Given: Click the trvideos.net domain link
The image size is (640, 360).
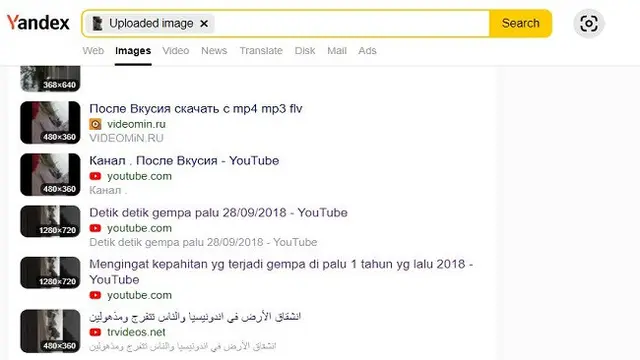Looking at the screenshot, I should 136,332.
